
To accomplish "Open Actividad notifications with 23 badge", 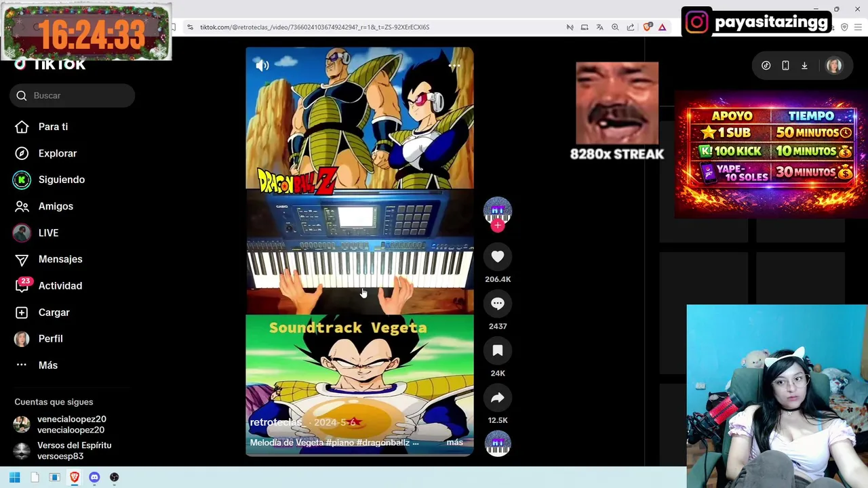I will click(60, 285).
